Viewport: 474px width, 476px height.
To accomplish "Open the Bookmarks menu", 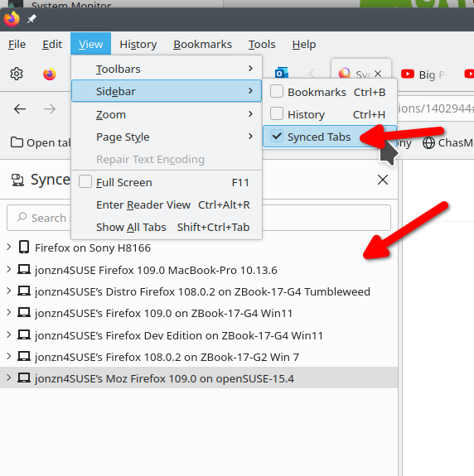I will 203,45.
